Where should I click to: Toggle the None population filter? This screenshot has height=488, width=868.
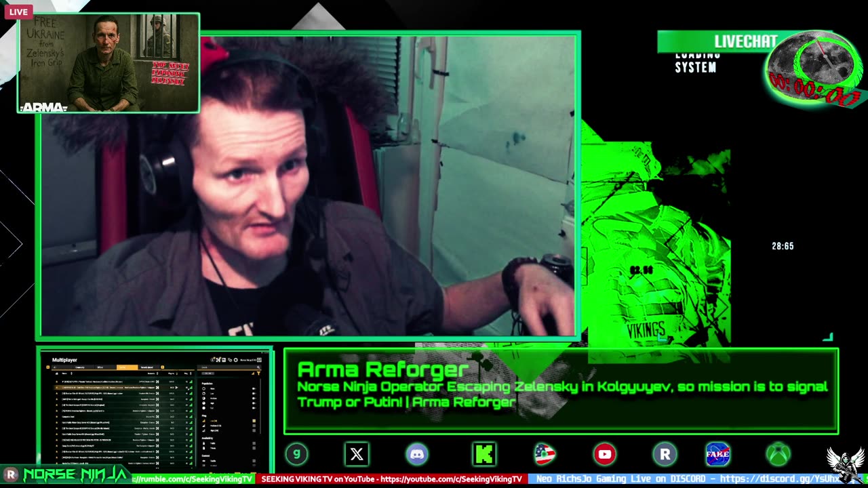tap(254, 388)
